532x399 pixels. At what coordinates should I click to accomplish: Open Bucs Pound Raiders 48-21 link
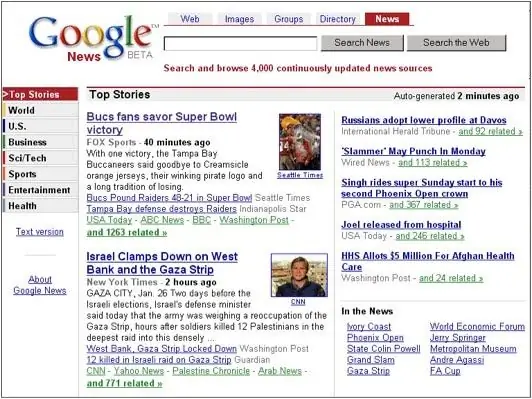169,198
